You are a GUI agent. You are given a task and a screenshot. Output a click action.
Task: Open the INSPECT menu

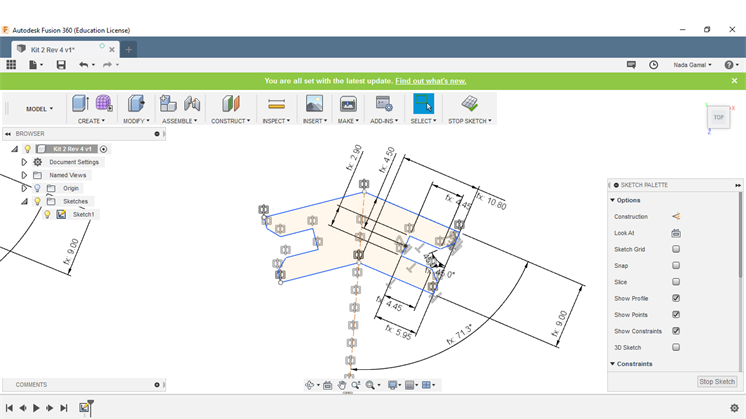pyautogui.click(x=276, y=121)
